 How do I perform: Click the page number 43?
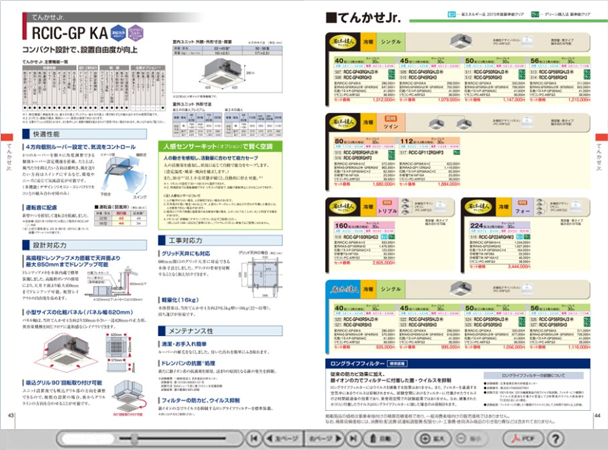point(10,415)
